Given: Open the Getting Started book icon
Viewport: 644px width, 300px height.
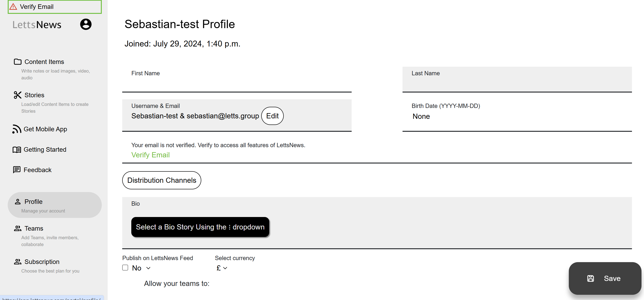Looking at the screenshot, I should (x=17, y=149).
